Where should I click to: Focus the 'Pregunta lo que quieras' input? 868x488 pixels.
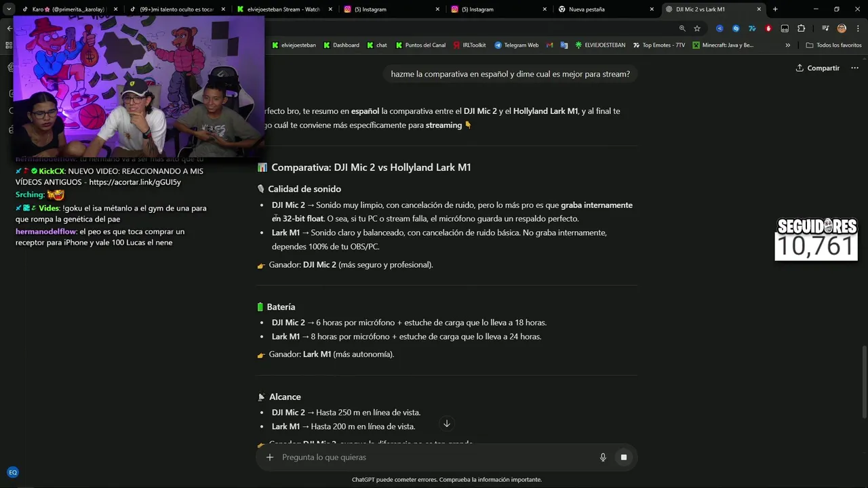tap(435, 457)
